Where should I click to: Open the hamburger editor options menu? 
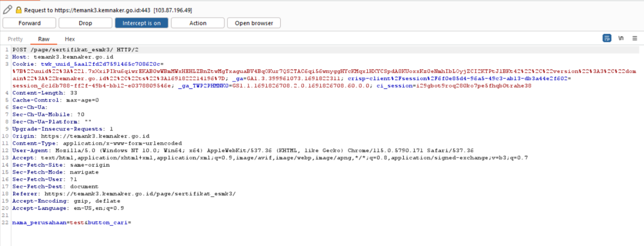pos(635,38)
